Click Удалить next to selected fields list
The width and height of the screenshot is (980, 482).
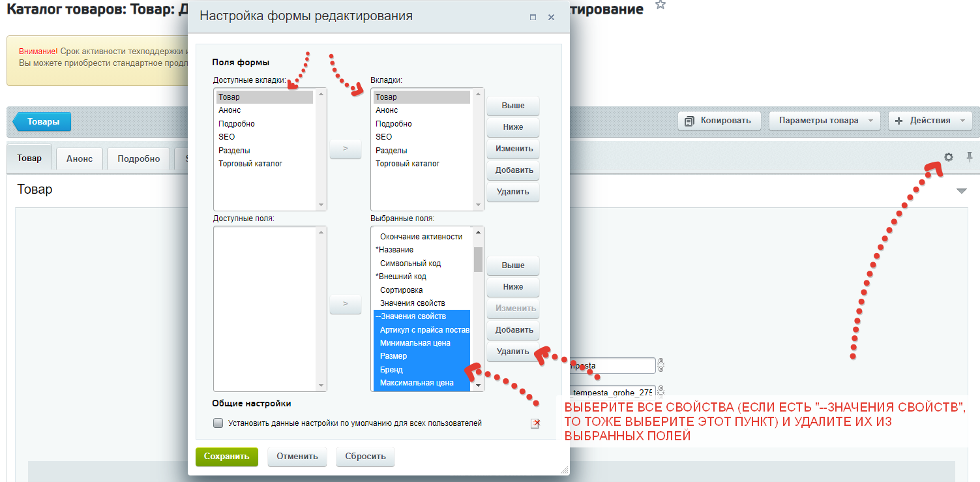click(512, 352)
